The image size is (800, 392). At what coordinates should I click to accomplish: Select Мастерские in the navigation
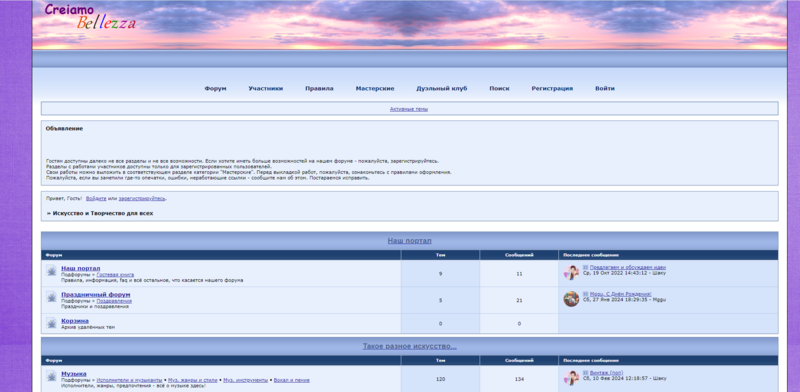[x=375, y=88]
